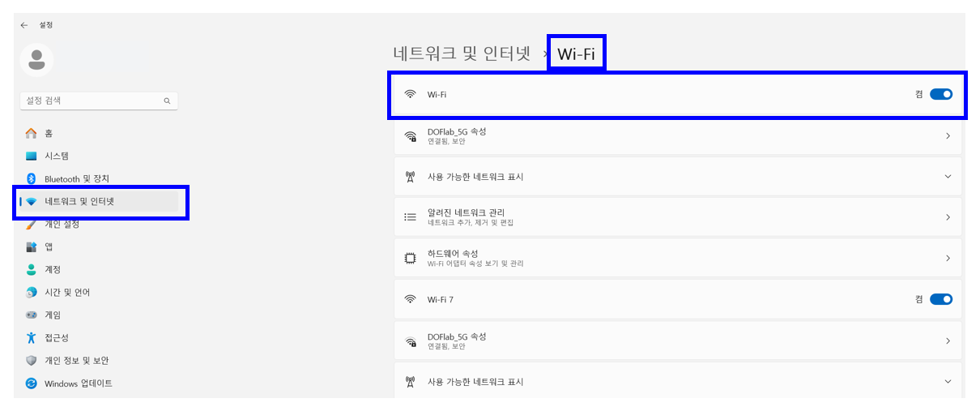Click the 게임 controller icon
980x407 pixels.
32,315
